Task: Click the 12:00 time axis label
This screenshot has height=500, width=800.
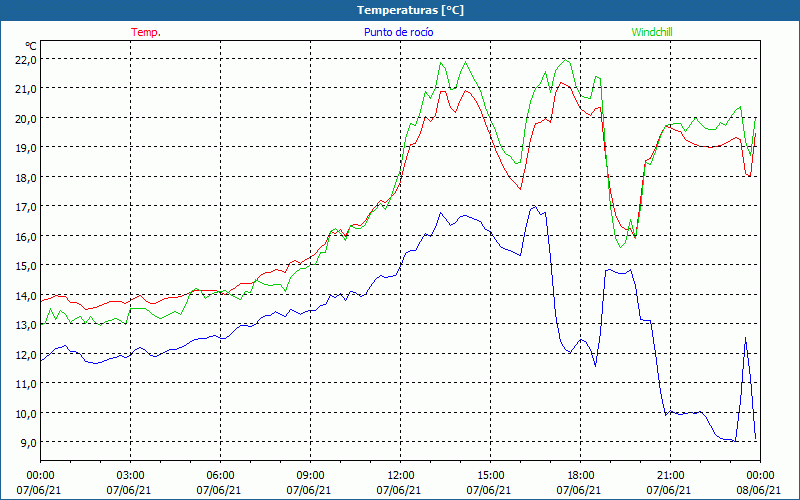Action: [x=401, y=476]
